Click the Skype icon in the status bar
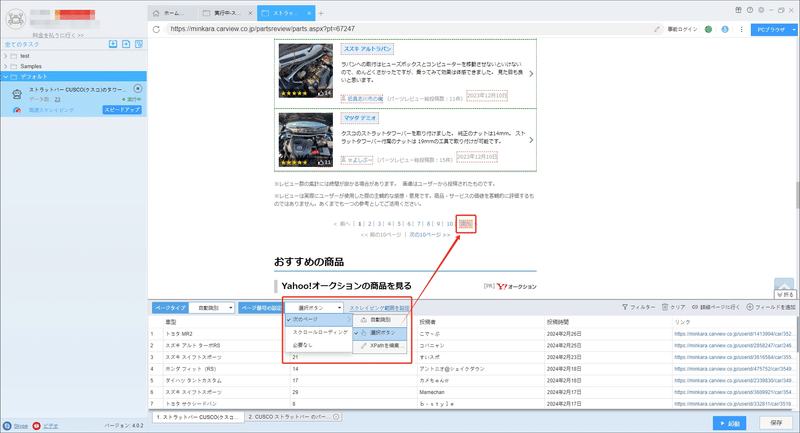Screen dimensions: 800x433 [x=7, y=426]
